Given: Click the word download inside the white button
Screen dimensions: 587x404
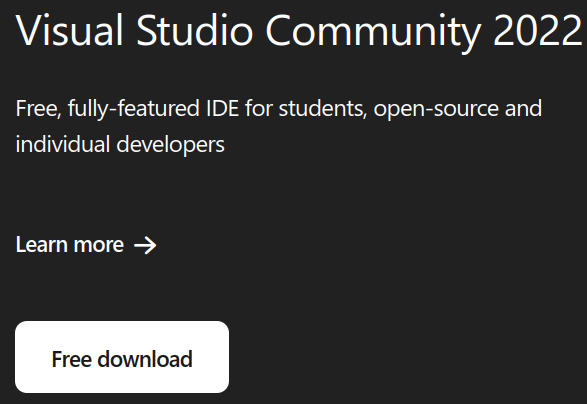Looking at the screenshot, I should (x=145, y=359).
